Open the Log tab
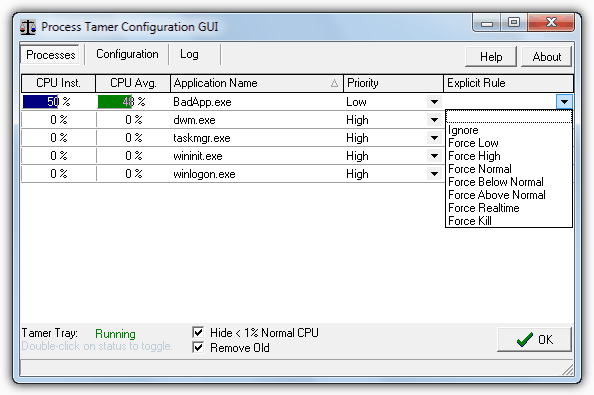Viewport: 594px width, 395px height. point(189,54)
